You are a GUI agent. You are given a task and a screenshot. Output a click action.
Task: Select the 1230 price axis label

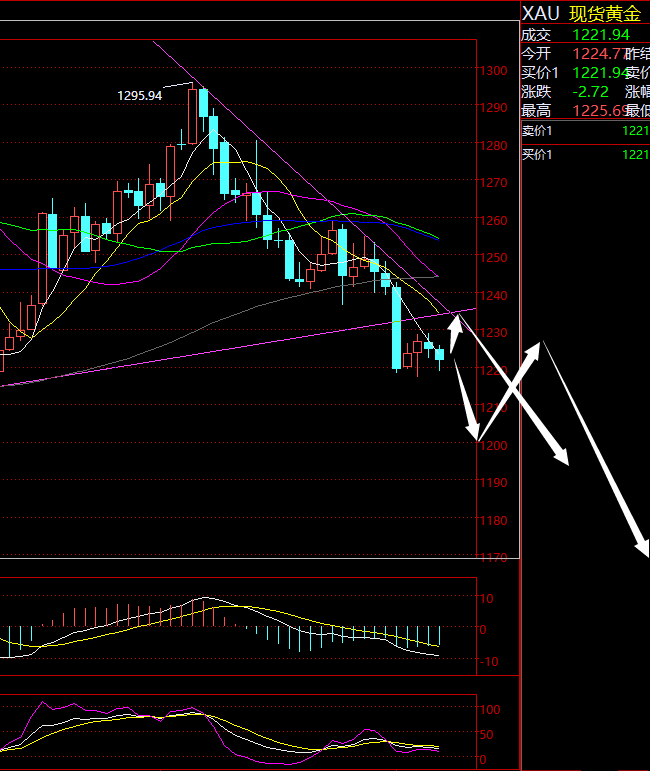(494, 332)
